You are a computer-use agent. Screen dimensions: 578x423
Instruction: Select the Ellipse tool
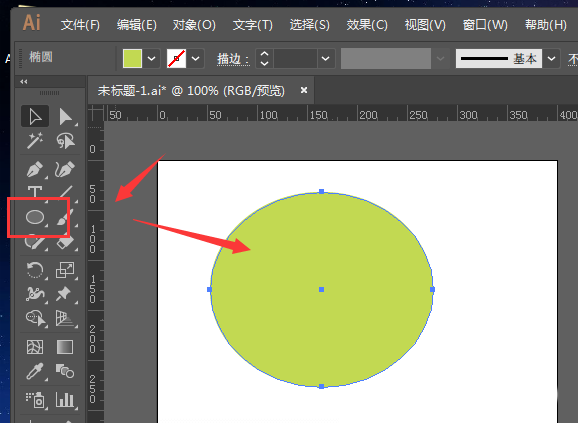[x=35, y=217]
